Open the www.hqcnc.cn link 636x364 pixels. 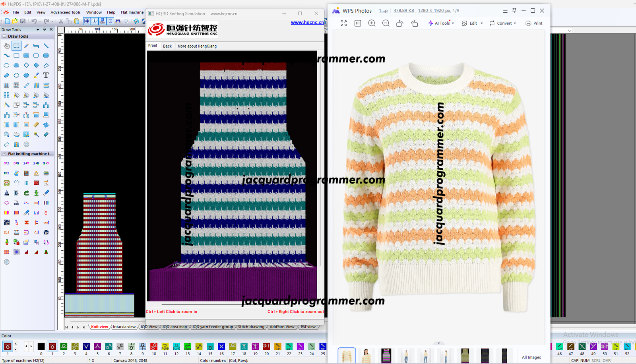[307, 22]
